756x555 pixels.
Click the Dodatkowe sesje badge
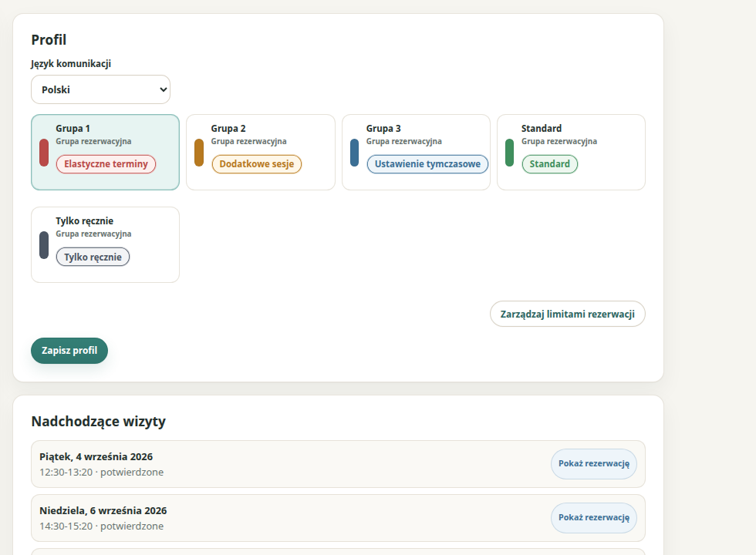tap(256, 164)
